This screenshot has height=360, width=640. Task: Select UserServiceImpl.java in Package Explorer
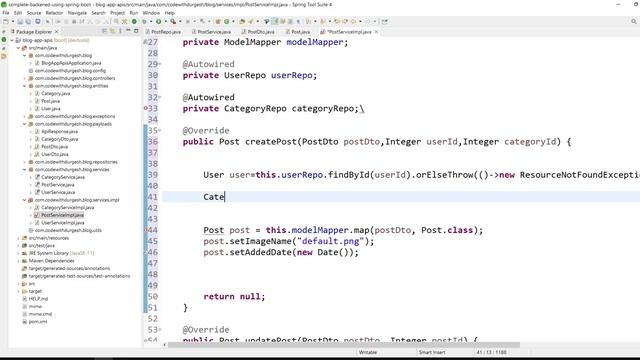(x=62, y=223)
